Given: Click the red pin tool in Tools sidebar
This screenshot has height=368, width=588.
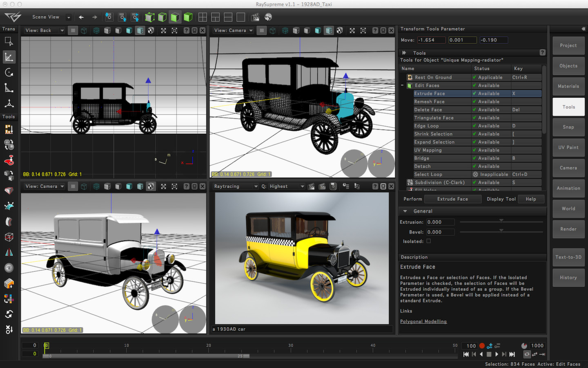Looking at the screenshot, I should [x=9, y=160].
